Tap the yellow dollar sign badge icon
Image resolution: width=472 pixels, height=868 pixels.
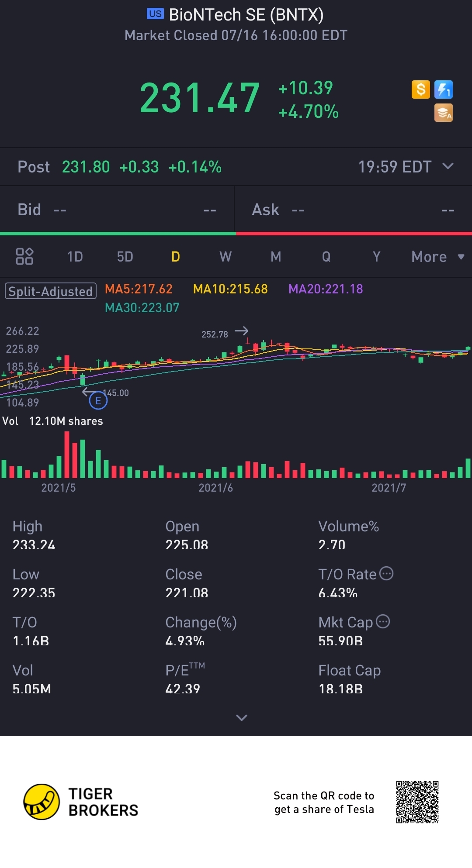pos(421,90)
